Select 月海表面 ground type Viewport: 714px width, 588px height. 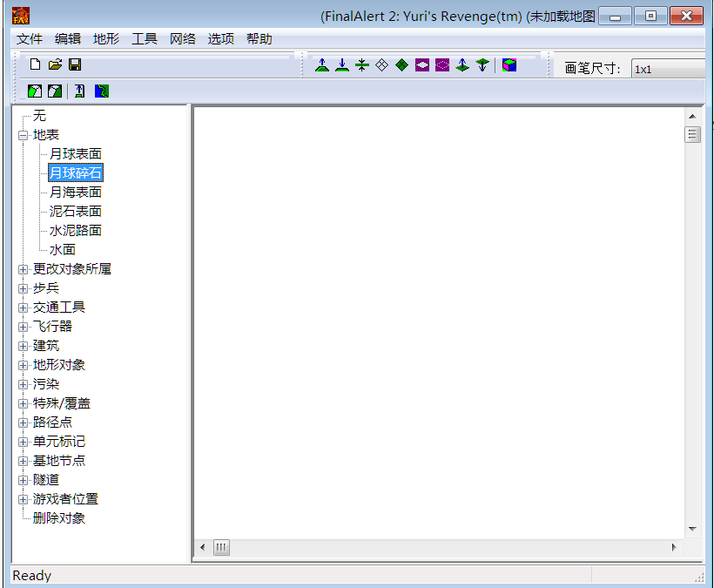[76, 193]
